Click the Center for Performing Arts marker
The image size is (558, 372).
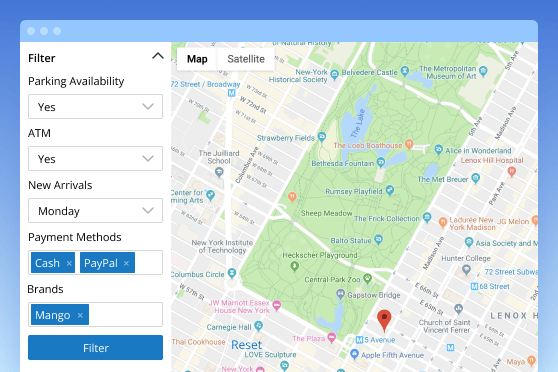pos(210,194)
